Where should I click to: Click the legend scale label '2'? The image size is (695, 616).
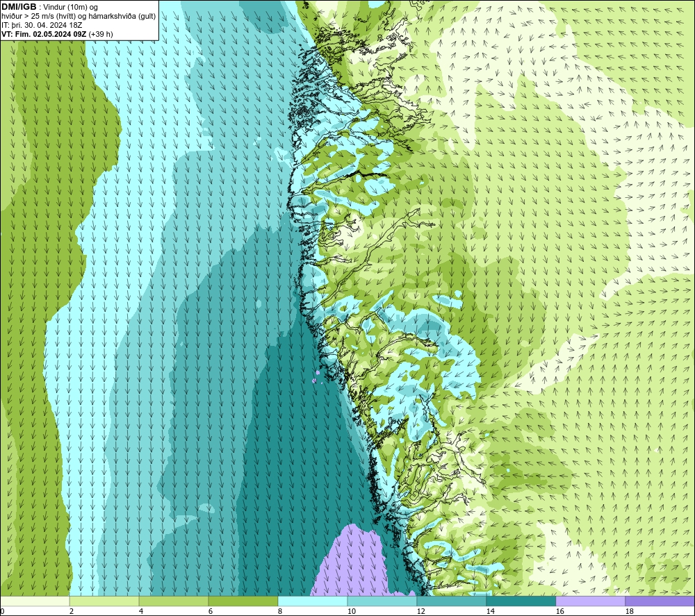(x=72, y=611)
